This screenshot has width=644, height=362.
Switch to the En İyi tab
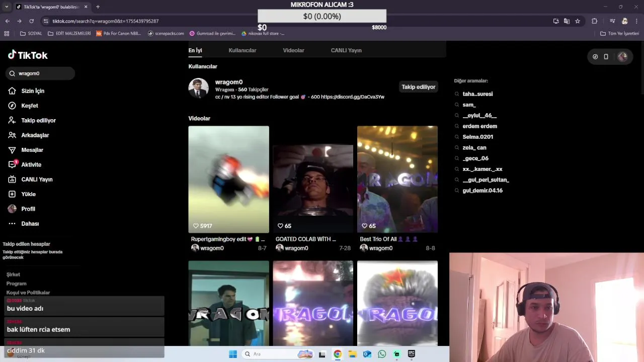pos(195,50)
